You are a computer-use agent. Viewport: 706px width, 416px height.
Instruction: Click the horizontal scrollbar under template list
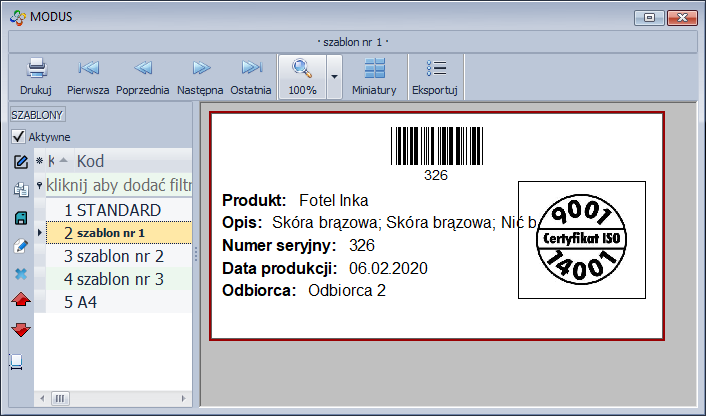pos(110,398)
